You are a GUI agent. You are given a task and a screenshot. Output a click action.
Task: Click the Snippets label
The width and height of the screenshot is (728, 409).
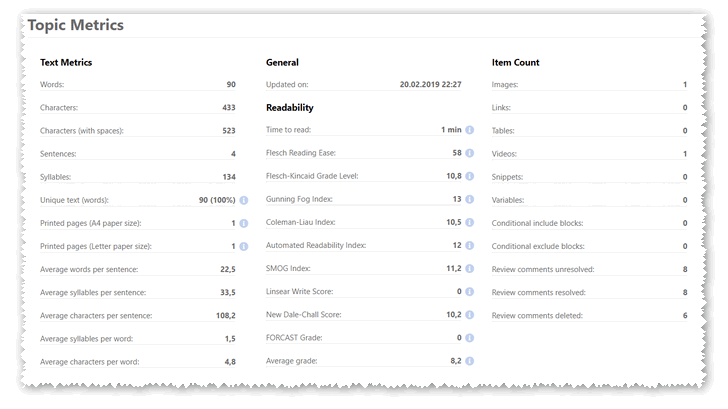(x=507, y=177)
